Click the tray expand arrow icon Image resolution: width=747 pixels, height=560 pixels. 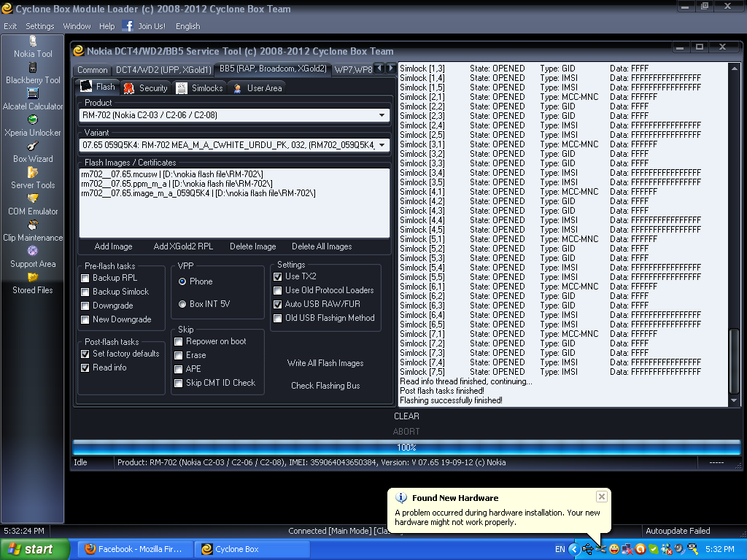574,549
